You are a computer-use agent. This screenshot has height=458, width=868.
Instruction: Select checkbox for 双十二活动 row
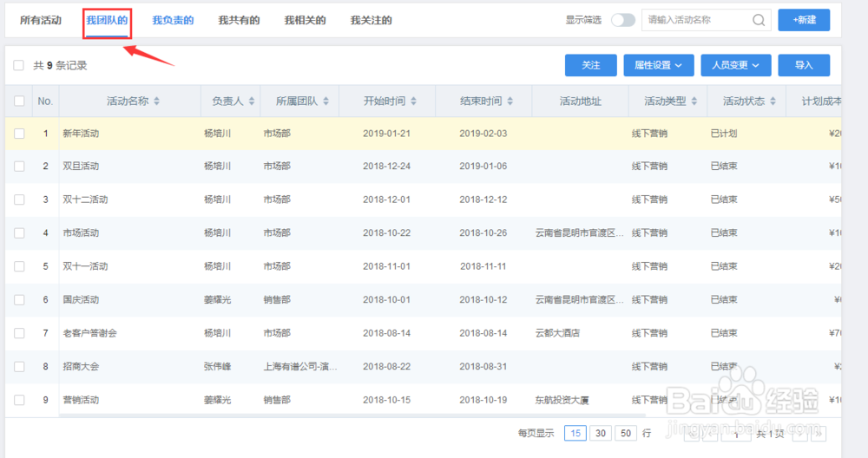(x=19, y=200)
